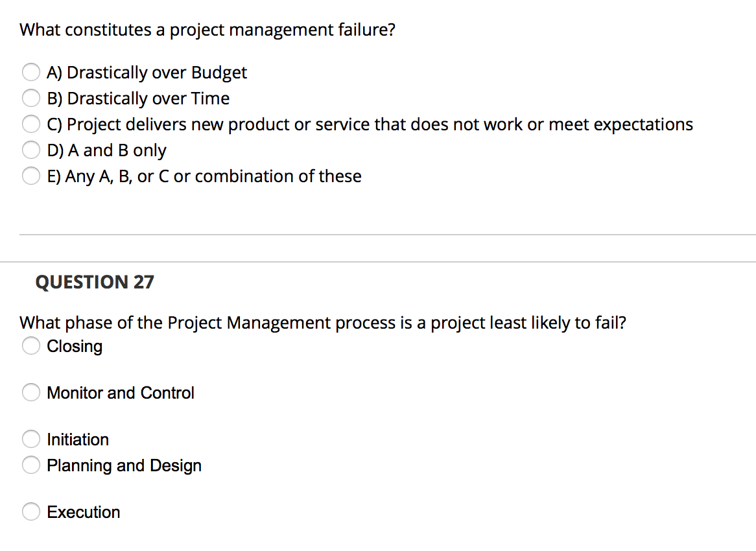Click the Planning and Design answer text

tap(124, 465)
